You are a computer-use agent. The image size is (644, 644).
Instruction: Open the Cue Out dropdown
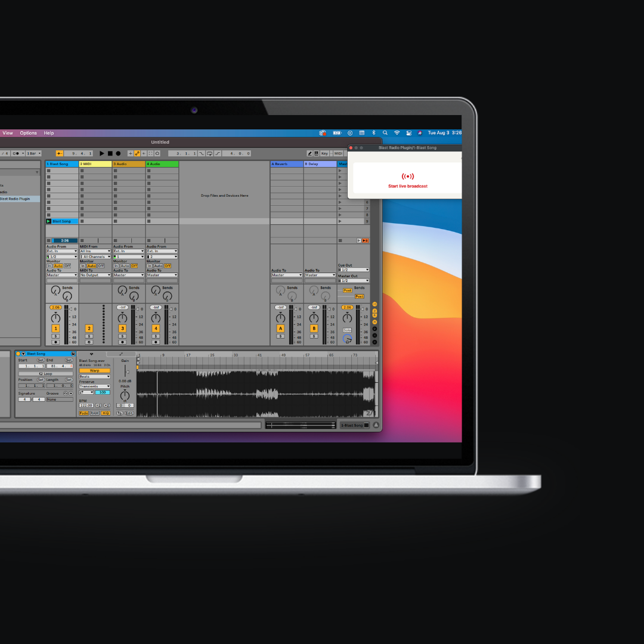354,270
